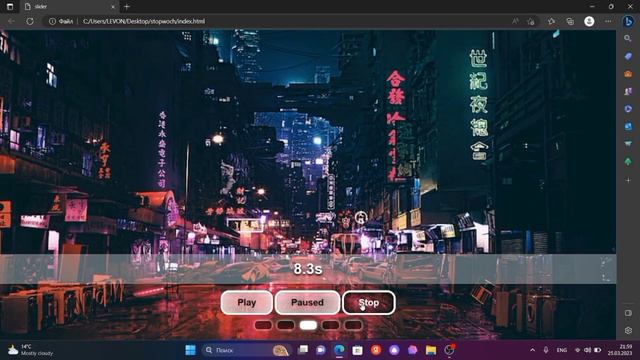640x360 pixels.
Task: Open sidebar settings gear
Action: point(628,330)
